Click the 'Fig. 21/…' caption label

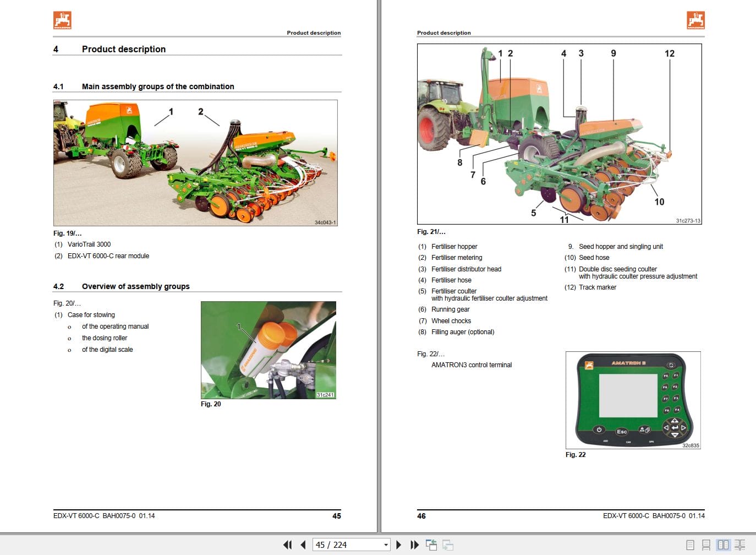431,232
